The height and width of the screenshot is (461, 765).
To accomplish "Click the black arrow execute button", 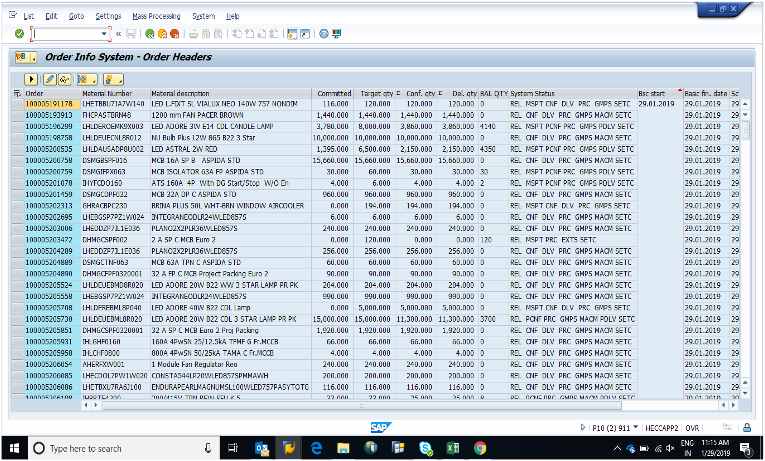I will (x=31, y=79).
